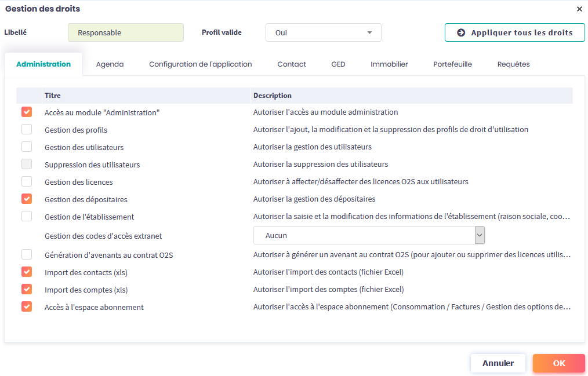Confirm with the OK button
The height and width of the screenshot is (376, 588).
558,363
